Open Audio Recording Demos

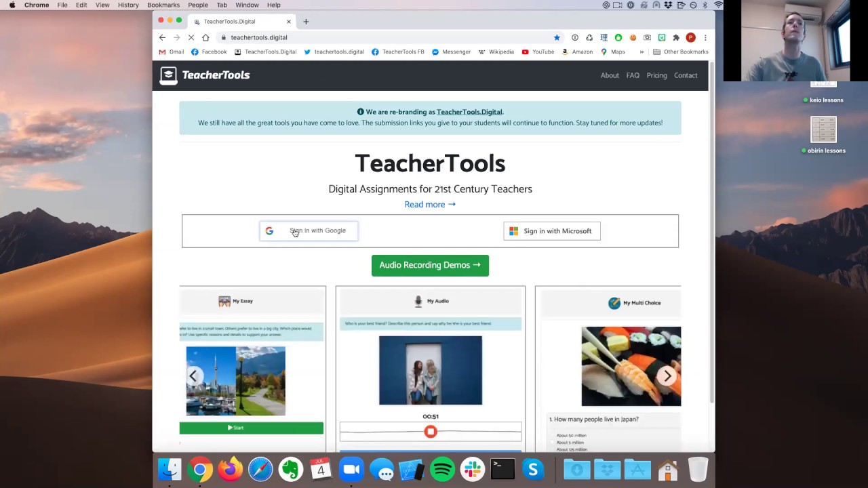(x=430, y=265)
